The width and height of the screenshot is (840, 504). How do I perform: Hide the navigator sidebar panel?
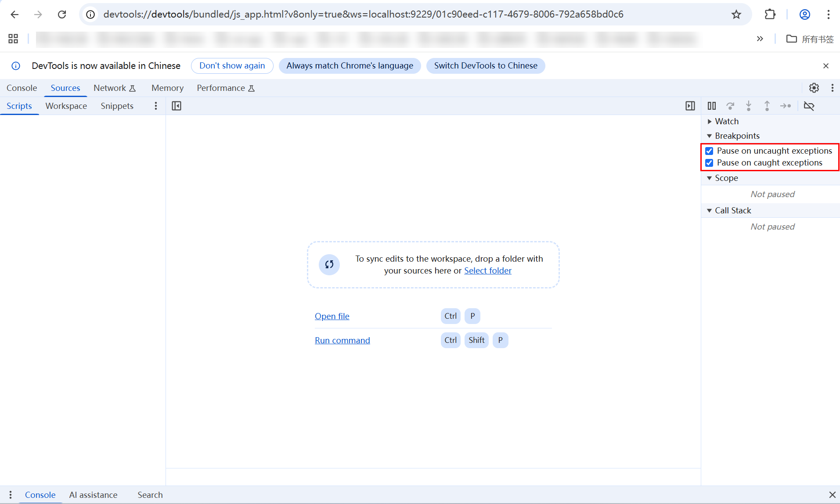click(177, 106)
